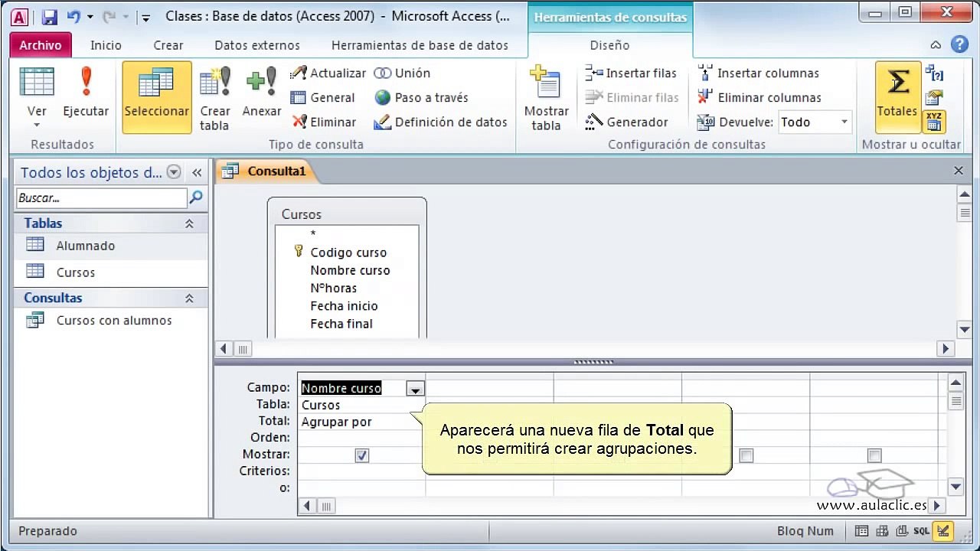Collapse the Consultas group

point(189,298)
